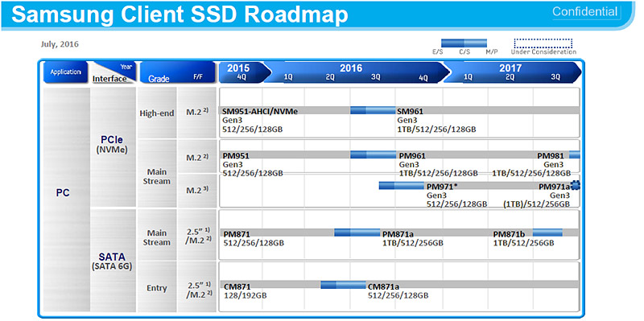Click the M.2 3) form factor cell

point(197,191)
